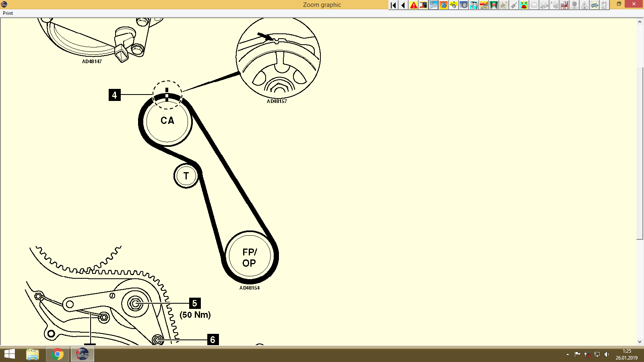The height and width of the screenshot is (362, 644).
Task: Click the green vehicle lift toolbar icon
Action: point(493,5)
